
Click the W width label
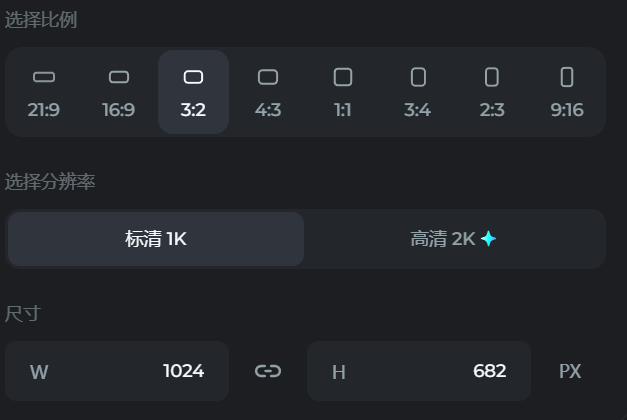point(39,372)
